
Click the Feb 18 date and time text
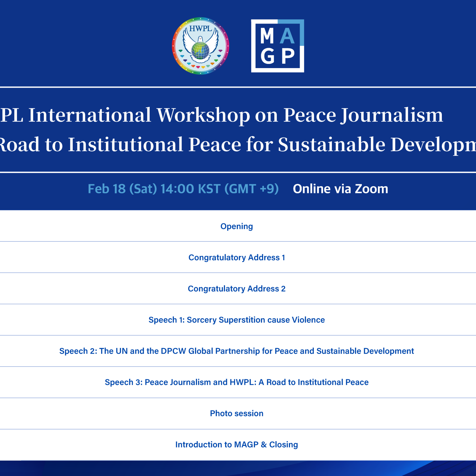(183, 189)
